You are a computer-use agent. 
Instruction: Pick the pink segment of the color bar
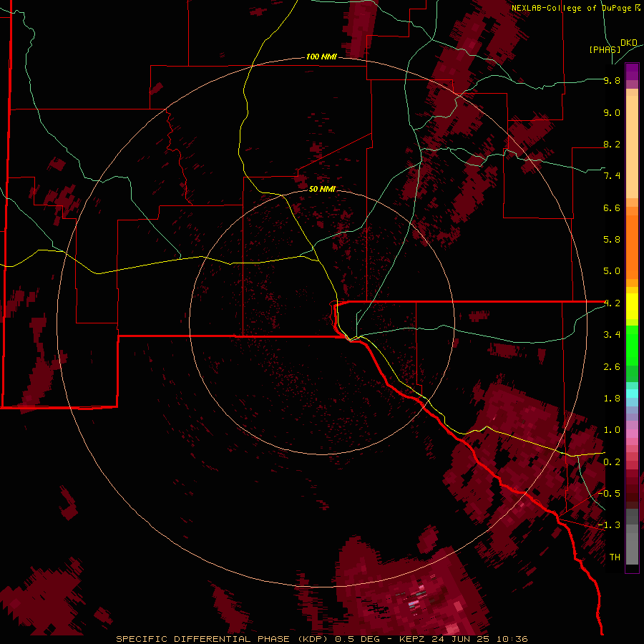click(x=632, y=434)
